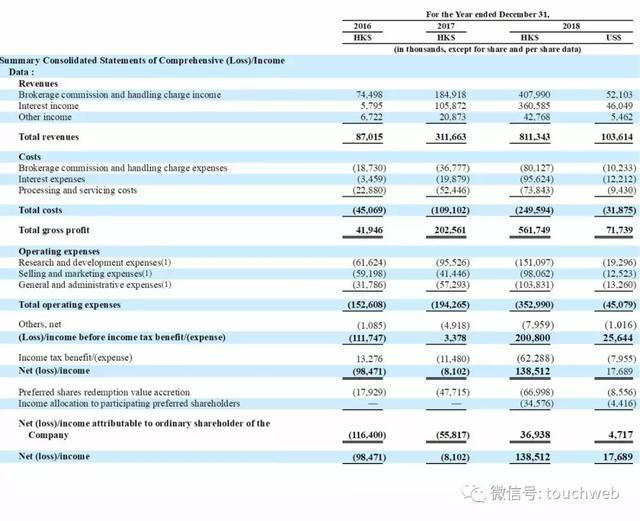Click attributable income US$ value 4,717
This screenshot has width=640, height=521.
621,434
